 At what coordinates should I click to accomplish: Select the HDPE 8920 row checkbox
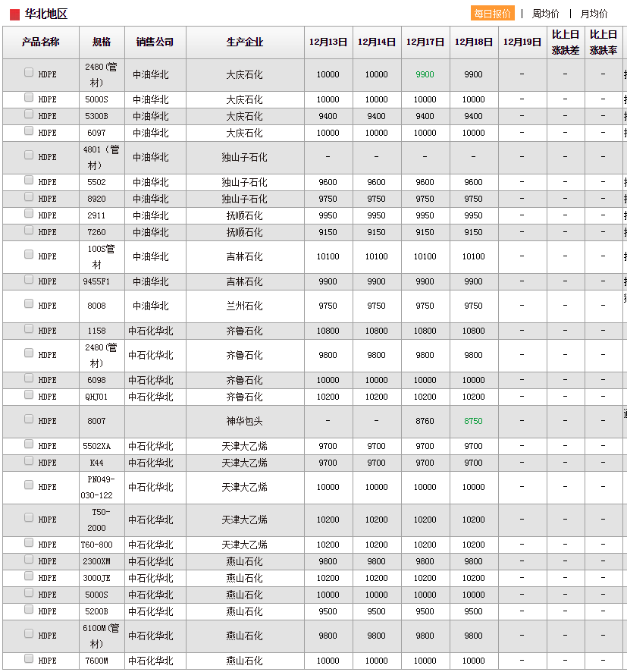click(x=29, y=197)
